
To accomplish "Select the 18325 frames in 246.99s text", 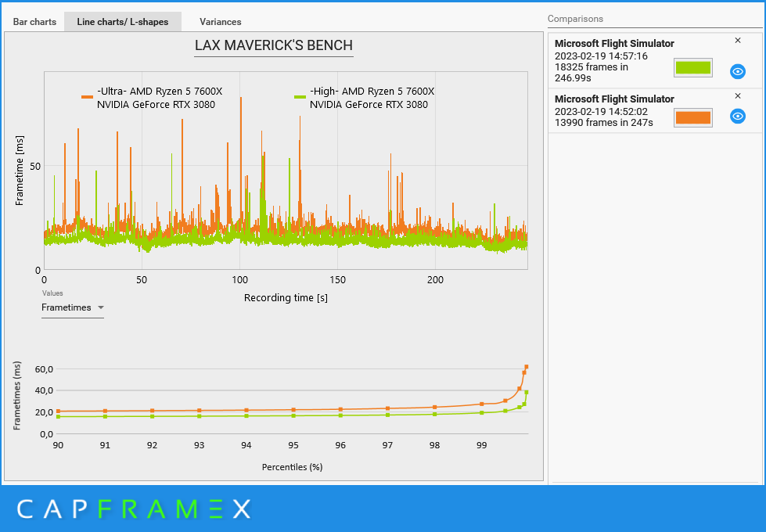I will click(591, 72).
